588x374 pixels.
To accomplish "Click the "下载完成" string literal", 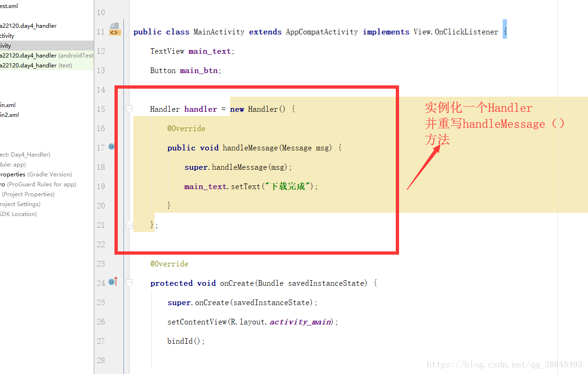I will click(x=288, y=187).
